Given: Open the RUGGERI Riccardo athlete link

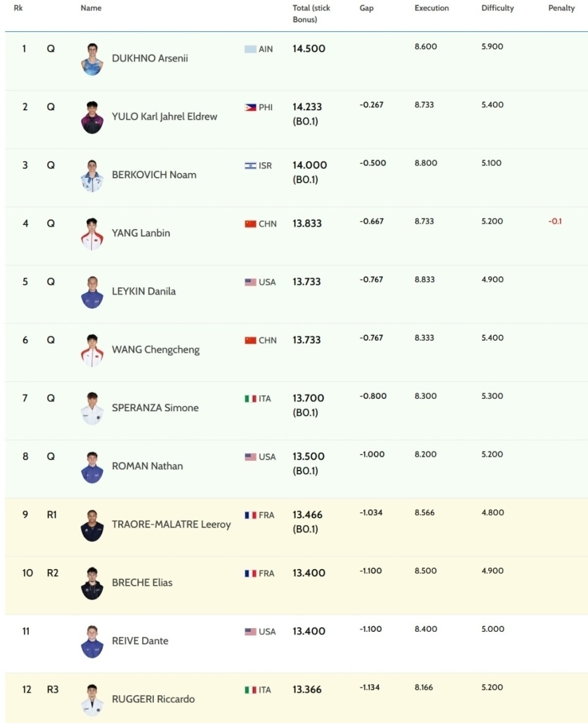Looking at the screenshot, I should [x=154, y=699].
